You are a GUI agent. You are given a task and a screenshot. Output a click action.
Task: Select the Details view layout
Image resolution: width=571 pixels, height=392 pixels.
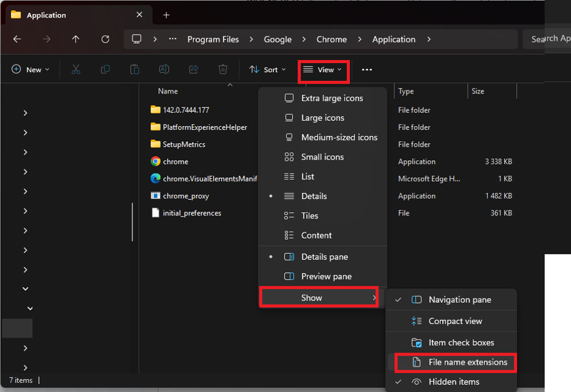323,196
